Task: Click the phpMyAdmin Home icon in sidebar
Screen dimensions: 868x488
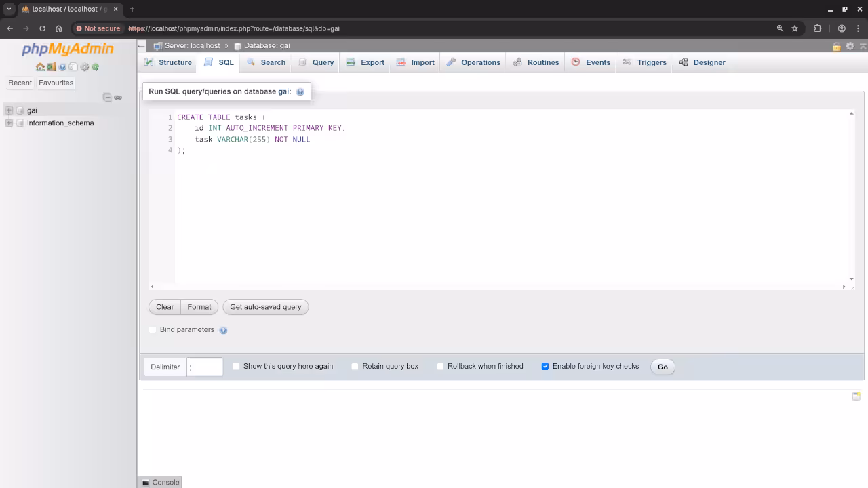Action: pyautogui.click(x=40, y=67)
